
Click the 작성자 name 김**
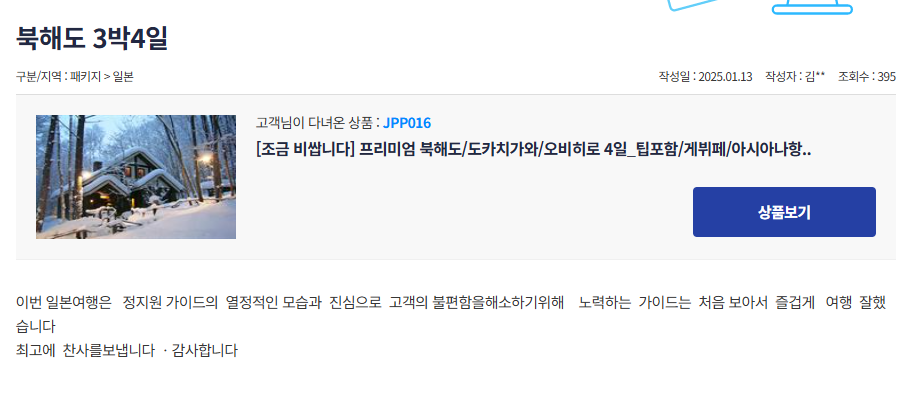pyautogui.click(x=815, y=76)
